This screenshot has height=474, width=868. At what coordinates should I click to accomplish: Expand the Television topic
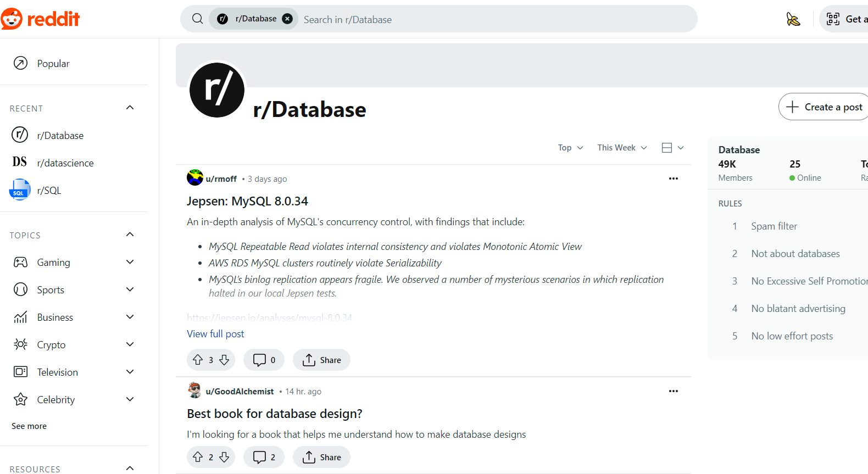click(x=130, y=372)
